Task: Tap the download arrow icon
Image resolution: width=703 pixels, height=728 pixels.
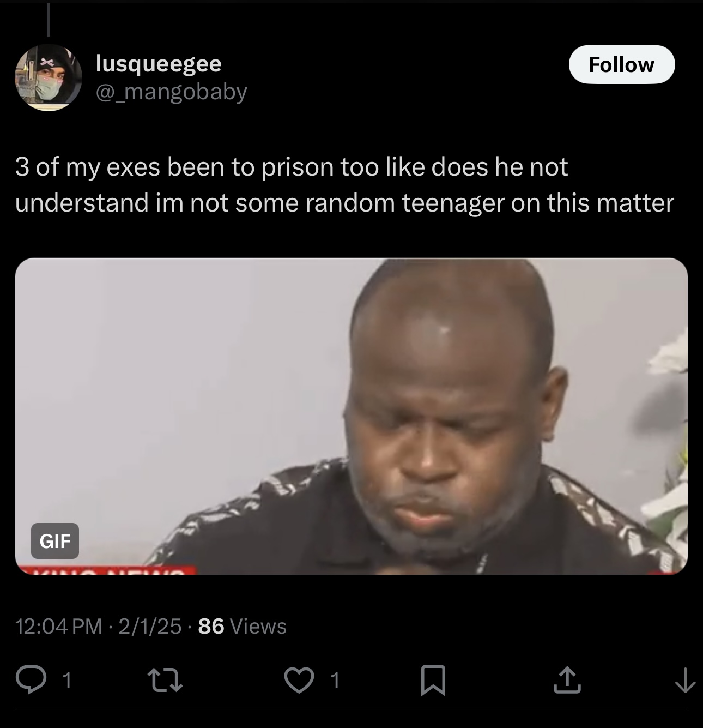Action: (x=685, y=681)
